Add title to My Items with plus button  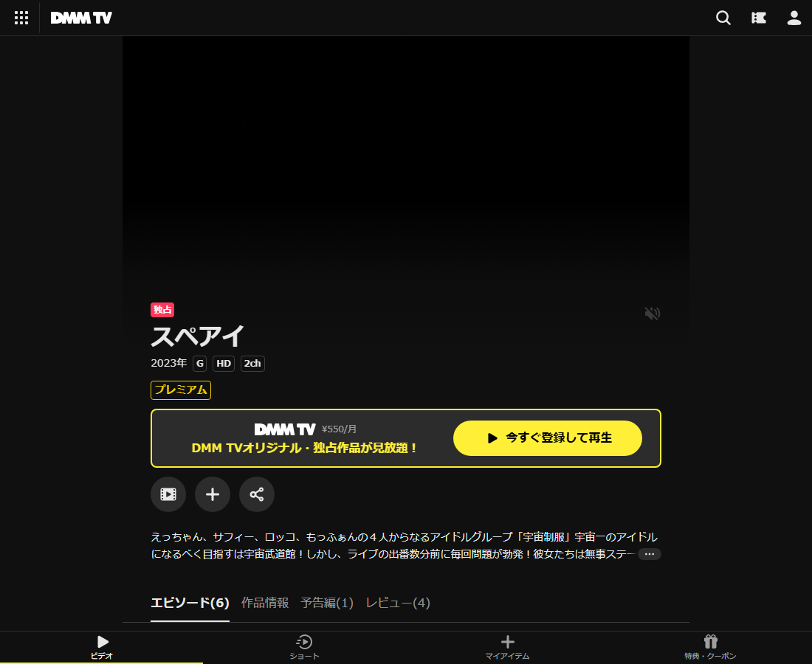[x=213, y=494]
